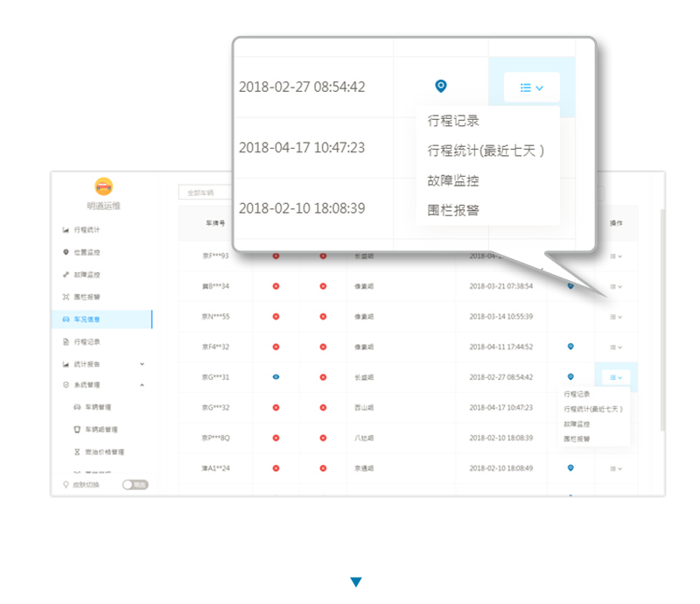The width and height of the screenshot is (700, 604).
Task: Click the orange car logo above 明道运维
Action: click(x=103, y=186)
